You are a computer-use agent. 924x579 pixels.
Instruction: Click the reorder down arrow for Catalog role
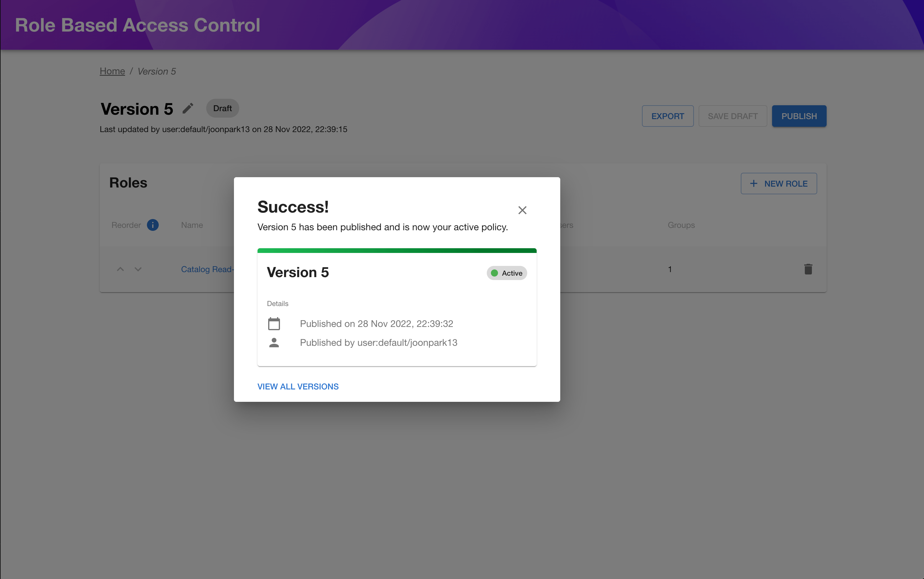coord(137,268)
